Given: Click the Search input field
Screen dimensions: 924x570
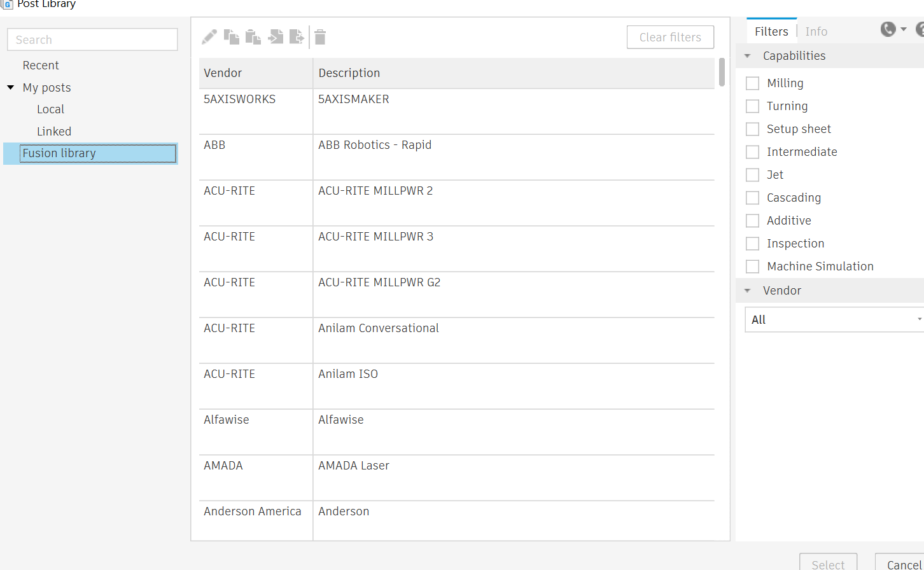Looking at the screenshot, I should [x=92, y=39].
